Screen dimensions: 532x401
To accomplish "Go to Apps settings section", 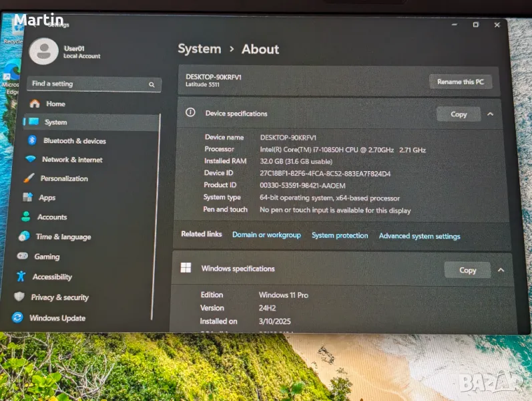I will pos(47,198).
